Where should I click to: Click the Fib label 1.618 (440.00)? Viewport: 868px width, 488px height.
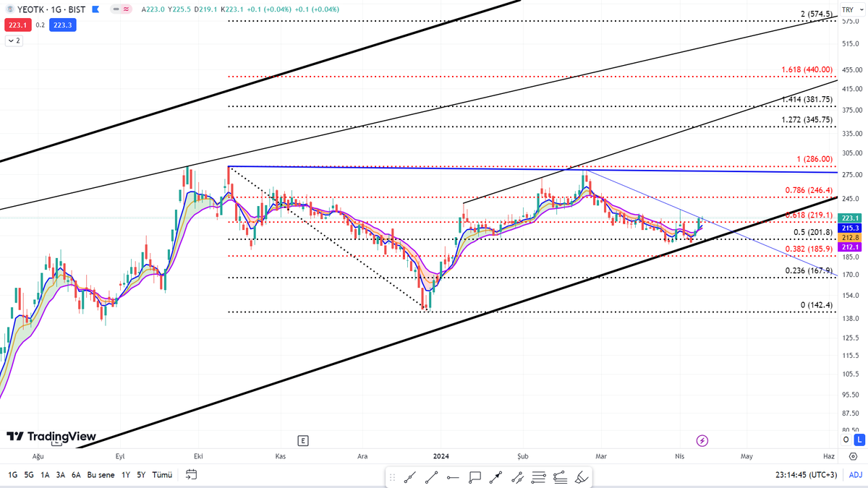[x=807, y=70]
